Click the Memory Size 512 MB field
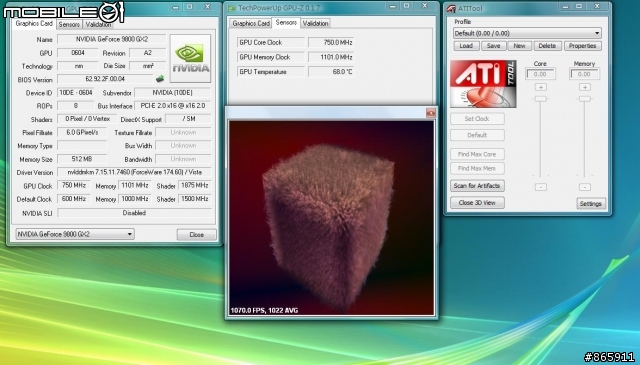Viewport: 640px width, 365px height. [82, 159]
